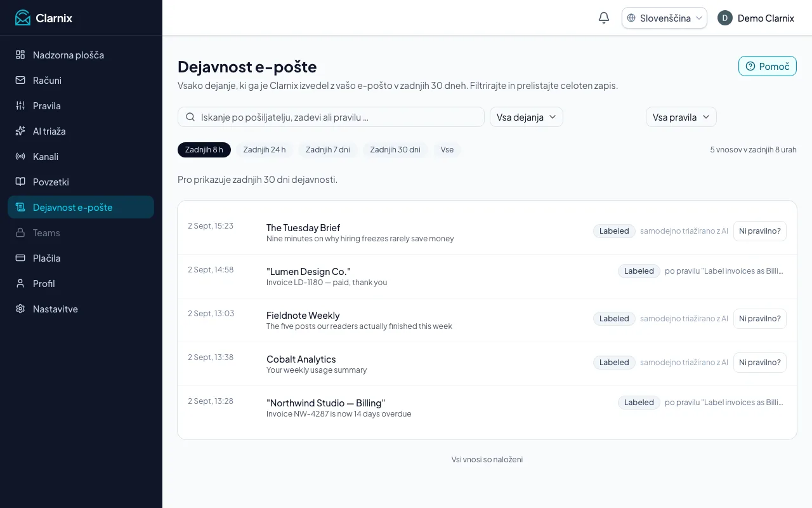The image size is (812, 508).
Task: Click Labeled badge on Cobalt Analytics row
Action: point(614,363)
